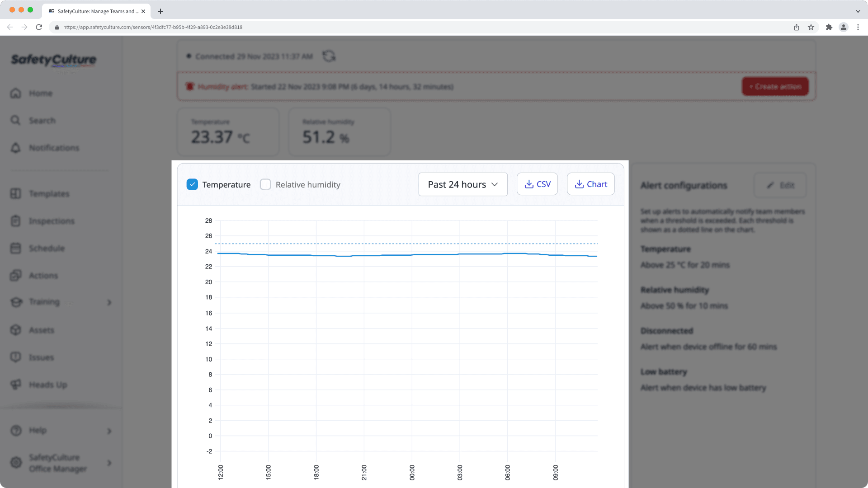This screenshot has height=488, width=868.
Task: Uncheck the Temperature data series
Action: coord(192,184)
